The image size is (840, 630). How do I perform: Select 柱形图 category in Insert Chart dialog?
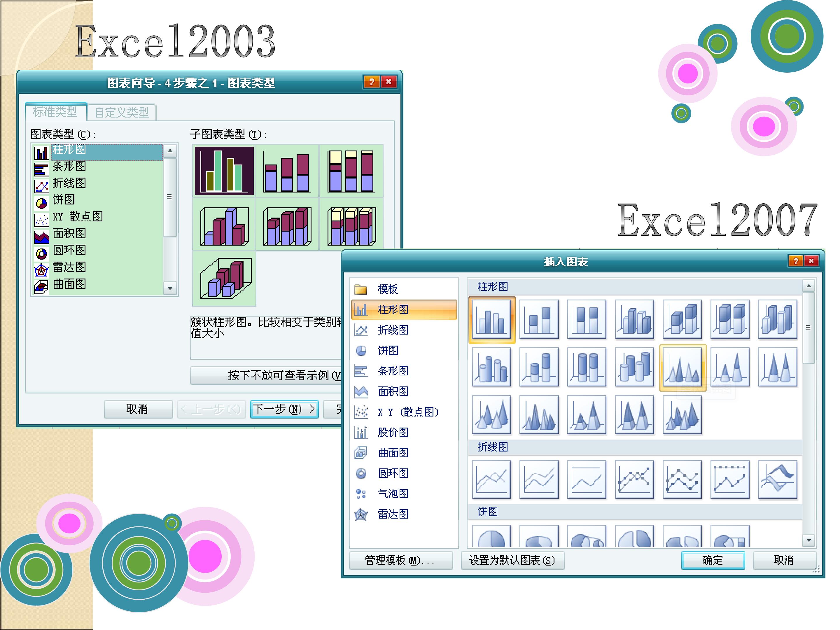(404, 310)
